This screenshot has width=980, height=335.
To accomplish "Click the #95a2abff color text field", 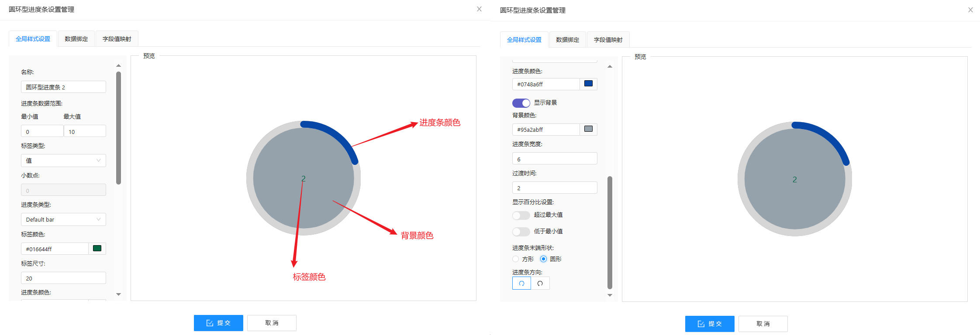I will pos(546,130).
